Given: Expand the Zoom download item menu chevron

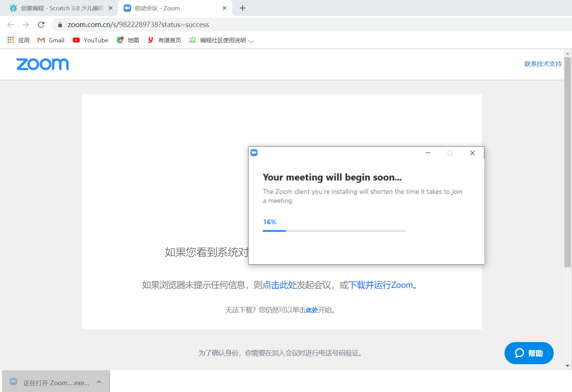Looking at the screenshot, I should pos(99,382).
